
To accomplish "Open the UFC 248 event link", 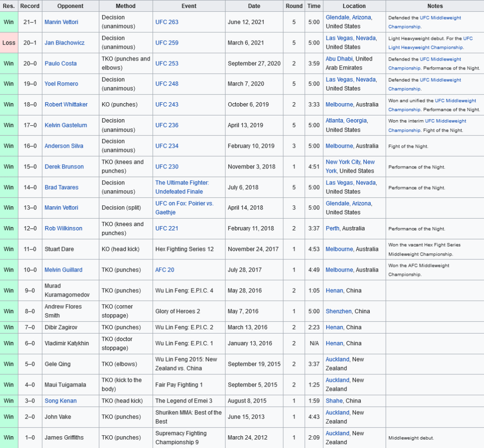I will click(x=167, y=84).
